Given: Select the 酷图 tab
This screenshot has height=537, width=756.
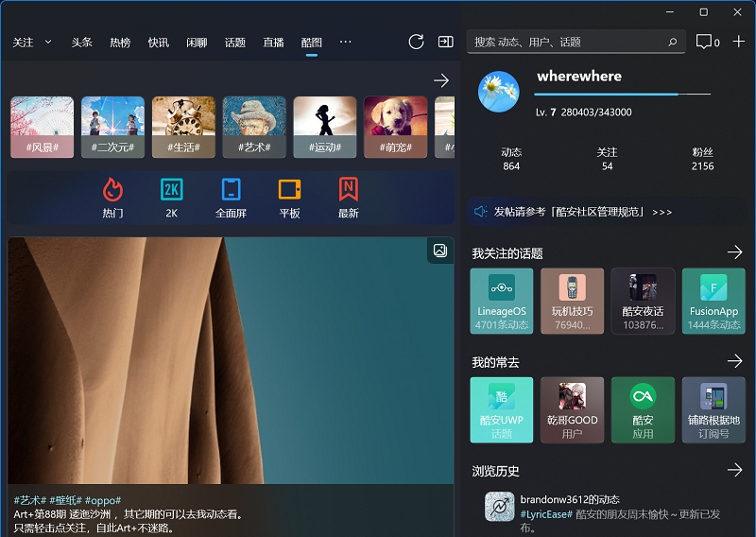Looking at the screenshot, I should tap(312, 43).
